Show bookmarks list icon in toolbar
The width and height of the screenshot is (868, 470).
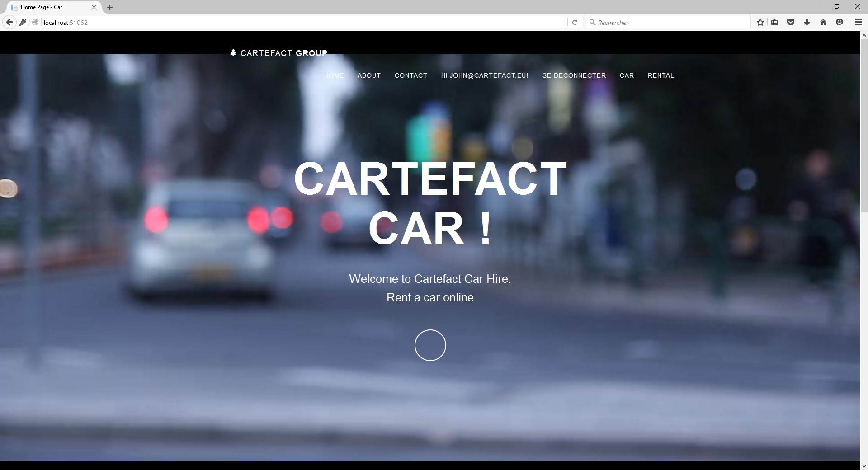(x=774, y=22)
